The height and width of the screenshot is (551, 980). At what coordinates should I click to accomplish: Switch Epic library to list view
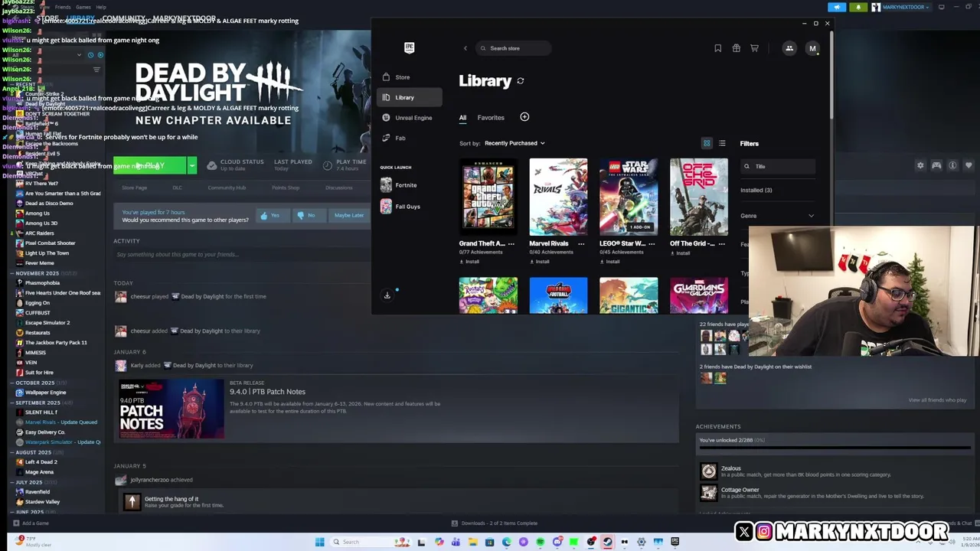coord(722,143)
